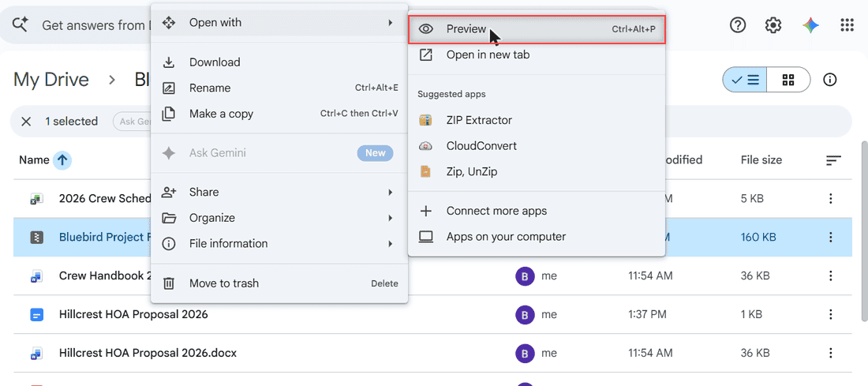This screenshot has width=868, height=386.
Task: Click the Crew Handbook Word file icon
Action: click(36, 275)
